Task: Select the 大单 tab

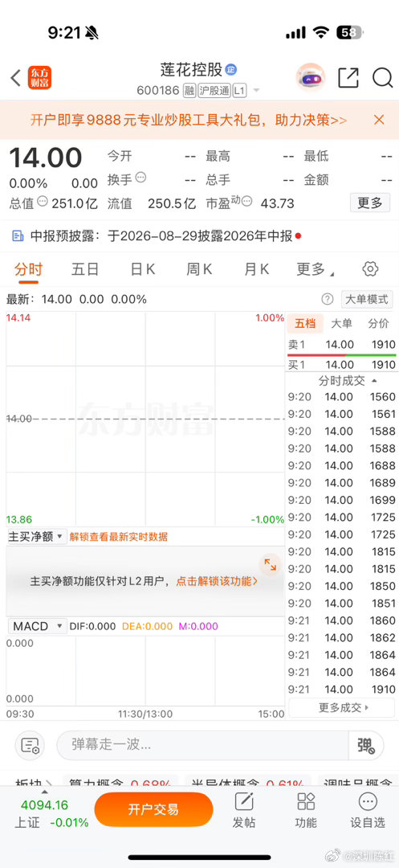Action: point(341,324)
